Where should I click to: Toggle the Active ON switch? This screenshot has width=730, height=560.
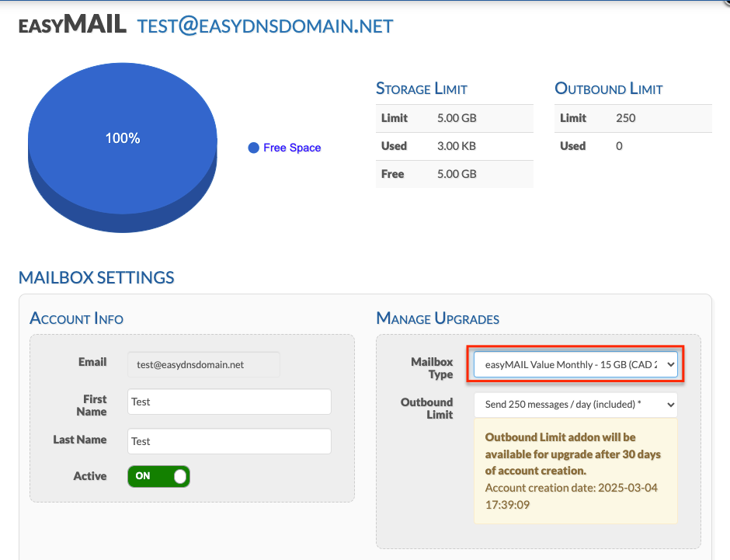tap(158, 476)
